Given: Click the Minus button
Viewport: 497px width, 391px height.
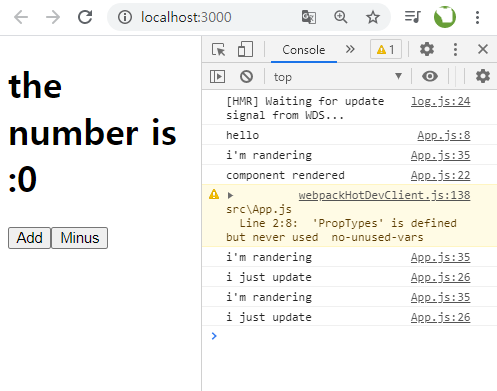Looking at the screenshot, I should coord(80,238).
